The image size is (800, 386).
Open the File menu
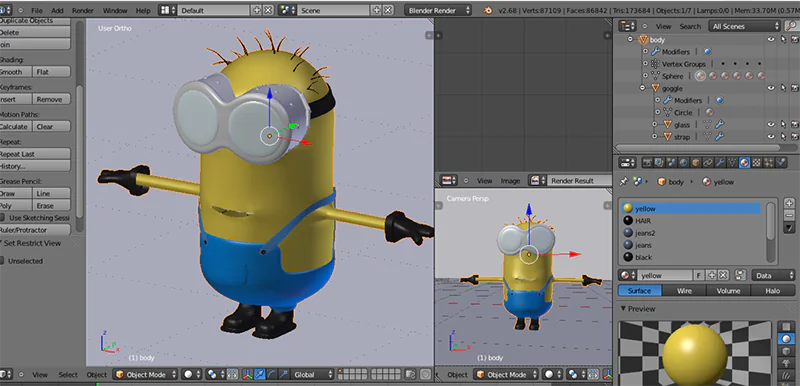[x=37, y=10]
